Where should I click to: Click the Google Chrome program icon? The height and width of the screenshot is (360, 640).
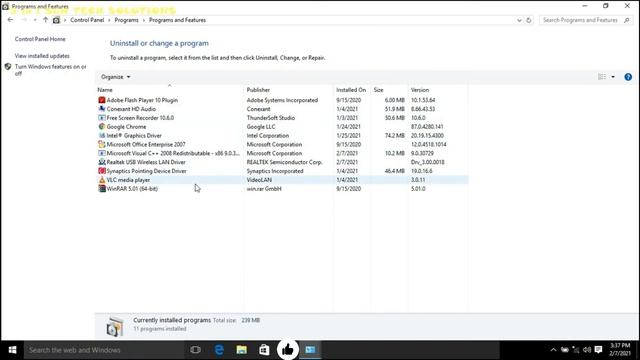(x=102, y=127)
